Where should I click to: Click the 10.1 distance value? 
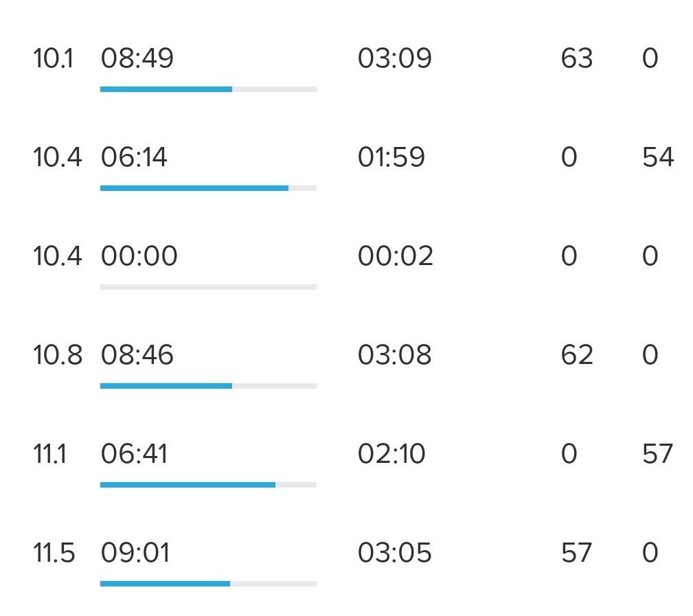point(53,58)
